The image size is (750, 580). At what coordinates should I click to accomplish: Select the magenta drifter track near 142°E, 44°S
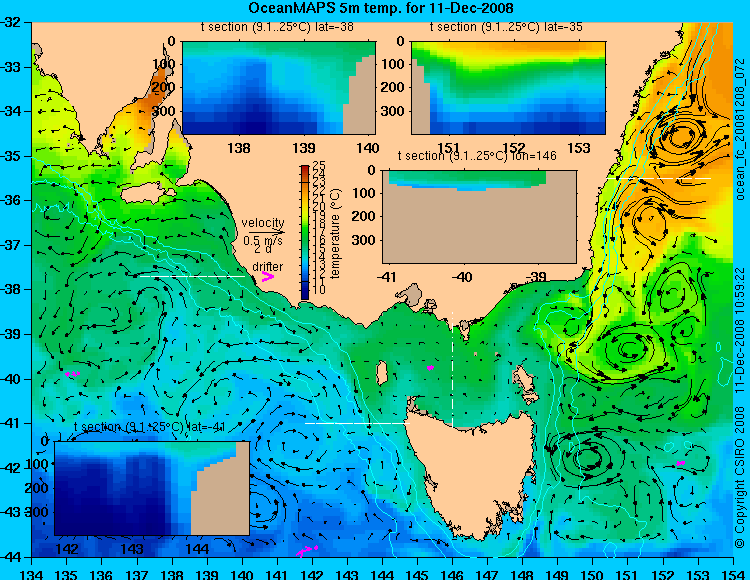pos(307,551)
